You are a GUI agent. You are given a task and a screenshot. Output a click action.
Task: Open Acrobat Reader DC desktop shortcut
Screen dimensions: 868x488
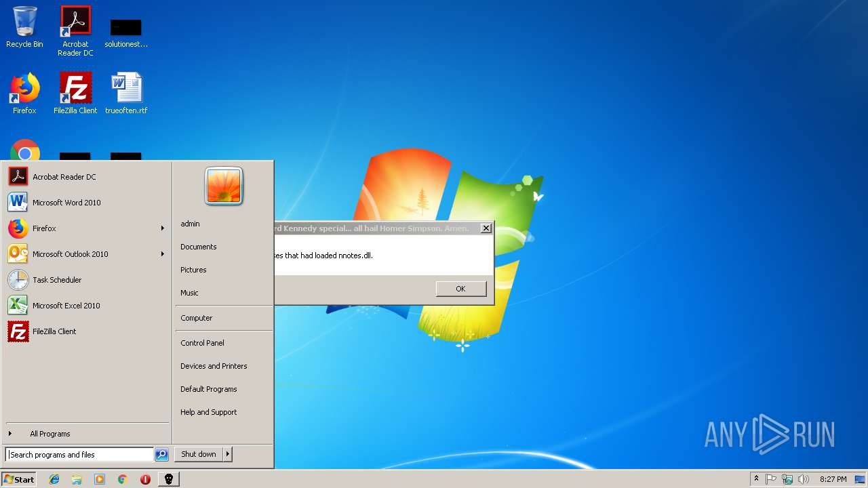pos(75,30)
